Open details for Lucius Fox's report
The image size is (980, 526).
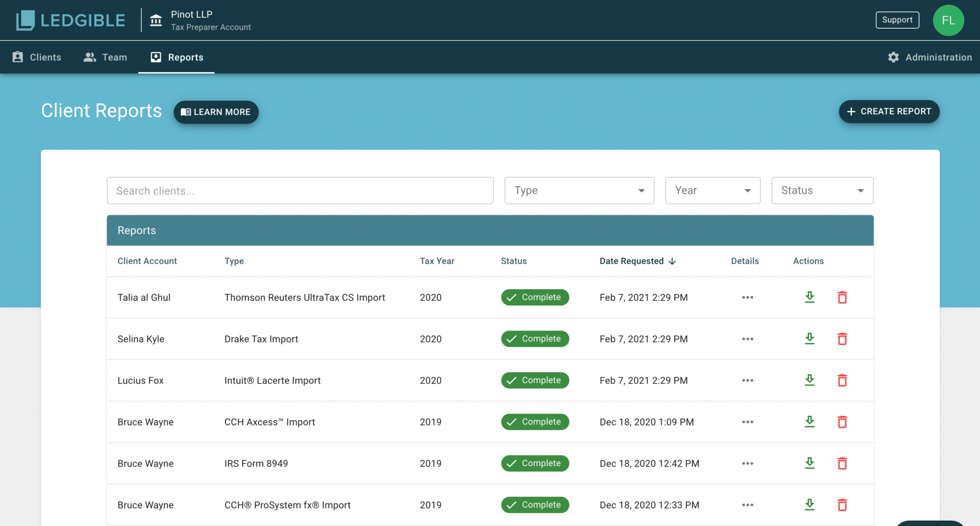pyautogui.click(x=747, y=381)
